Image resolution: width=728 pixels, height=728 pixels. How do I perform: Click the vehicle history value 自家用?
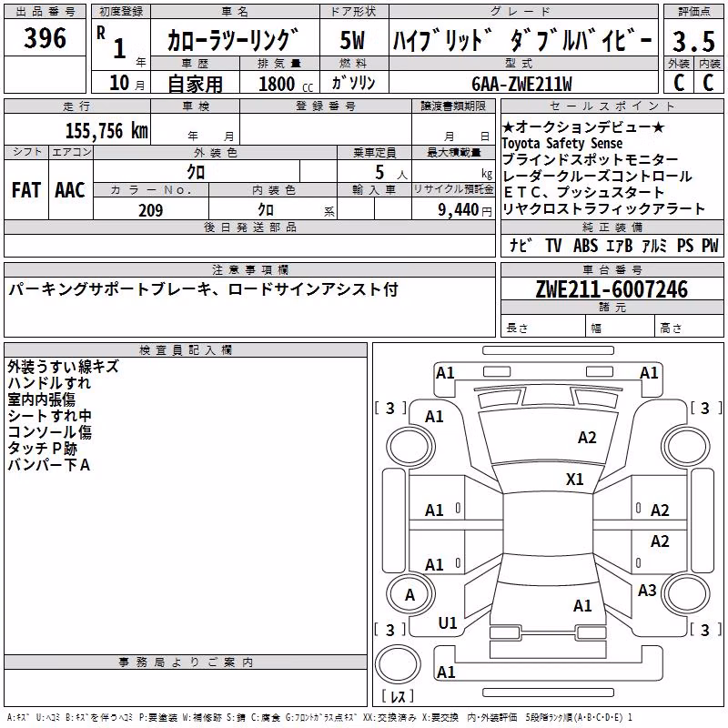click(195, 84)
